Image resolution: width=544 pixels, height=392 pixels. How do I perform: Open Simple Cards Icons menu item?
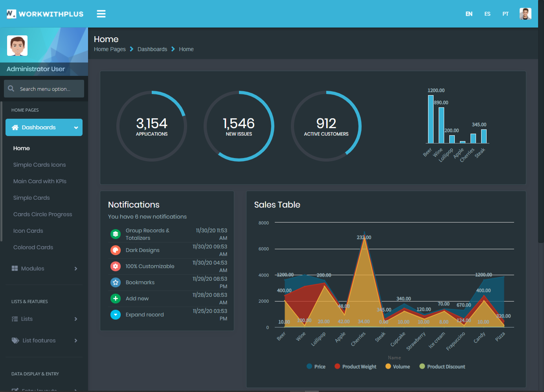(39, 165)
